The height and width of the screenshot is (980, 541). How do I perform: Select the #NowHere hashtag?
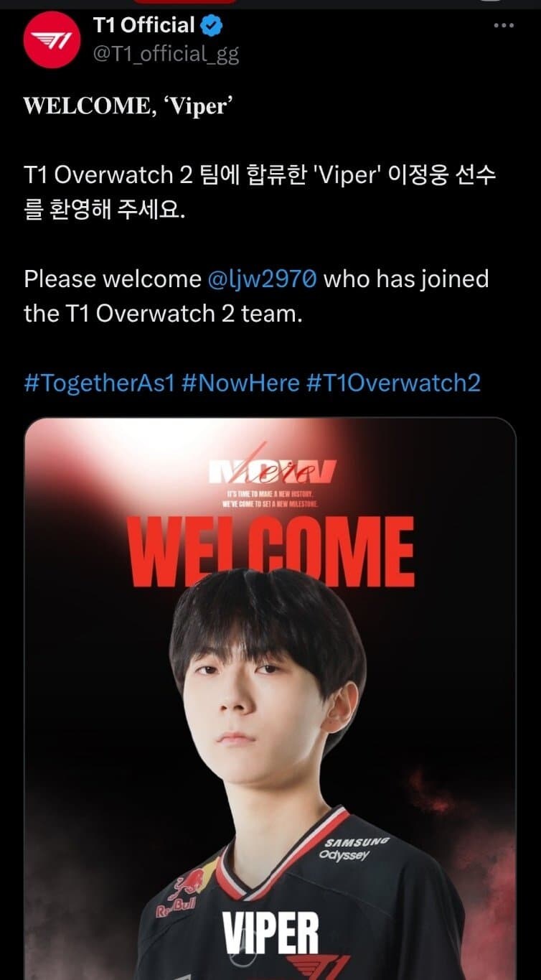coord(240,383)
